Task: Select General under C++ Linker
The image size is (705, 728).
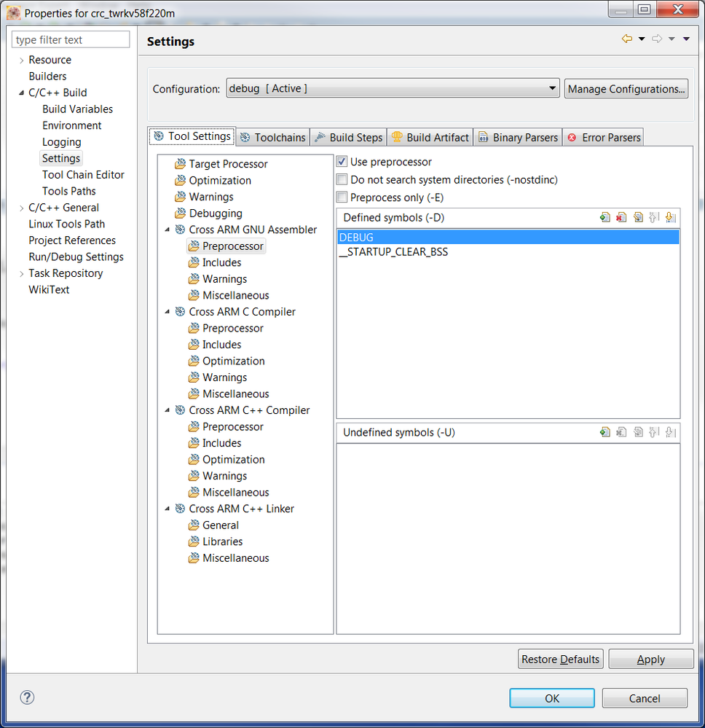Action: [221, 525]
